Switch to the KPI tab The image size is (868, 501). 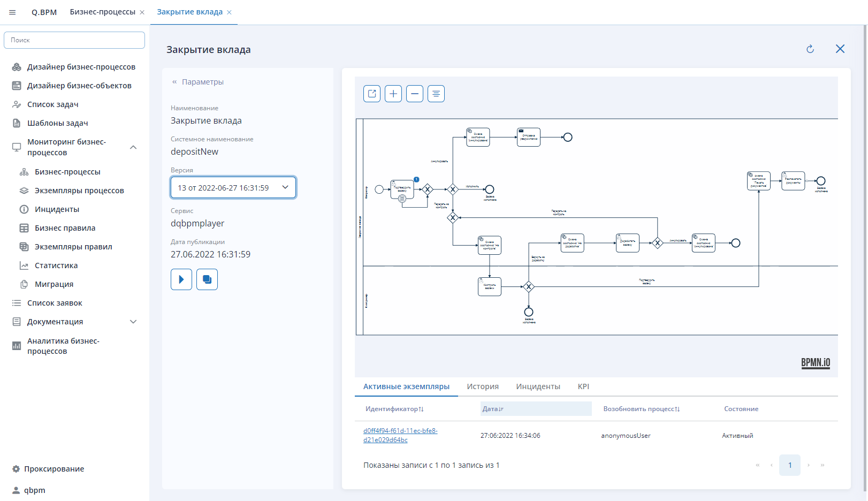(x=583, y=386)
